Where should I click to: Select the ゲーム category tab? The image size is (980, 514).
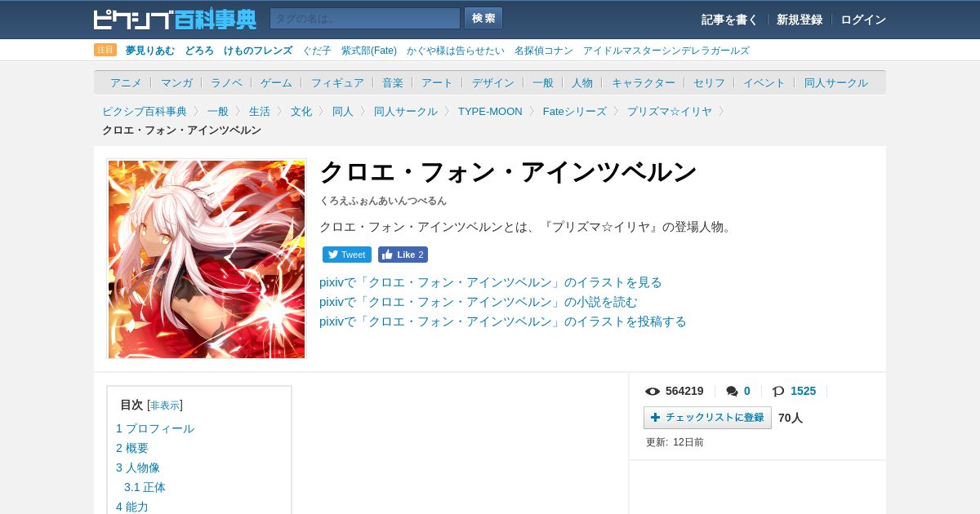(x=276, y=82)
